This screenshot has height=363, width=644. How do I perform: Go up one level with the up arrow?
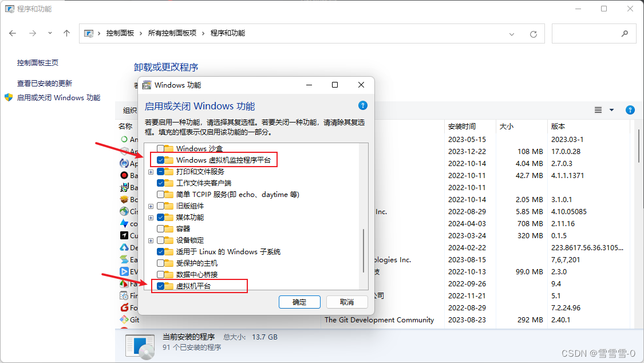(66, 33)
